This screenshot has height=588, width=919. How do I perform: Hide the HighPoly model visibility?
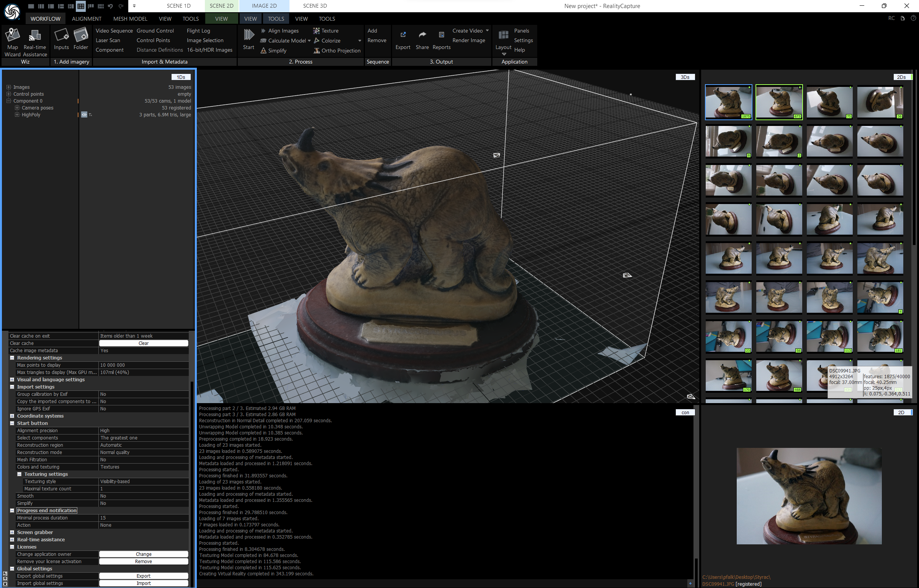pyautogui.click(x=84, y=114)
